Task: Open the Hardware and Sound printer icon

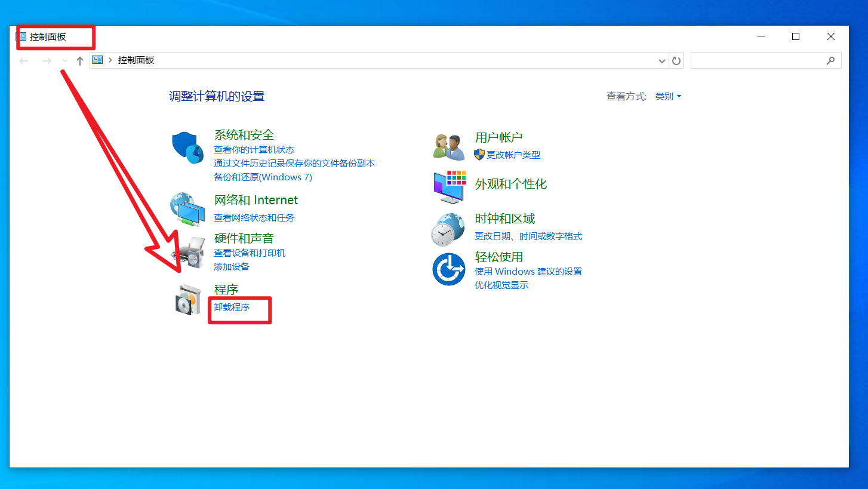Action: point(189,251)
